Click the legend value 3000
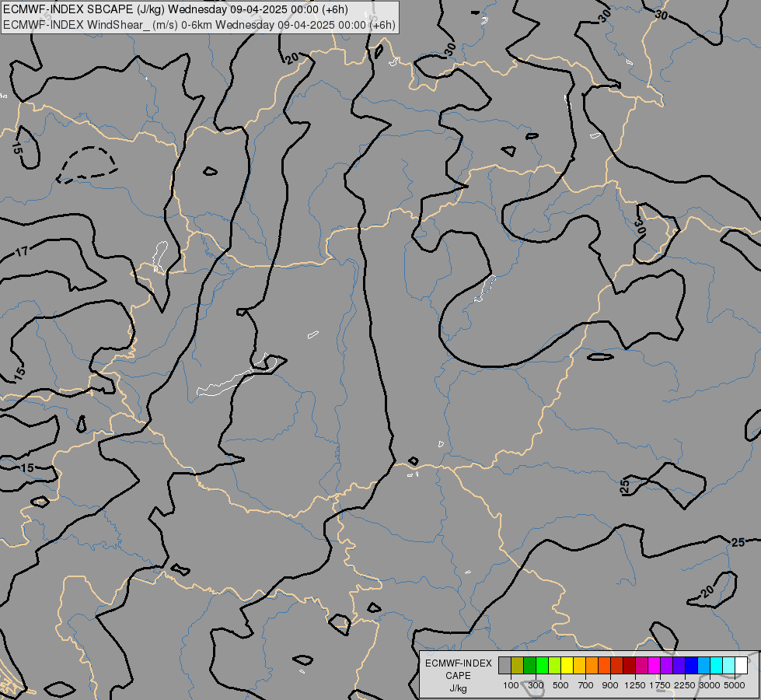The height and width of the screenshot is (700, 761). tap(710, 685)
